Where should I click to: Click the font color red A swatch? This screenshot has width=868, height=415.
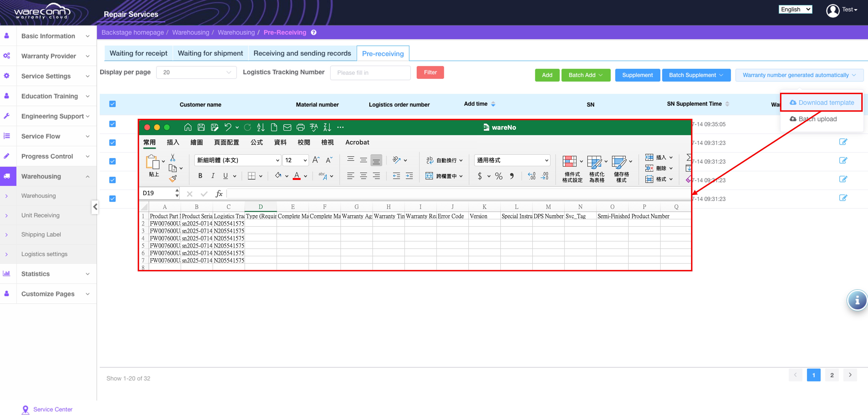pos(297,176)
